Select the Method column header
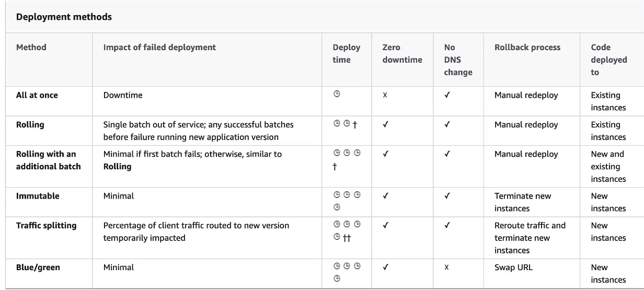This screenshot has width=644, height=290. (x=31, y=47)
